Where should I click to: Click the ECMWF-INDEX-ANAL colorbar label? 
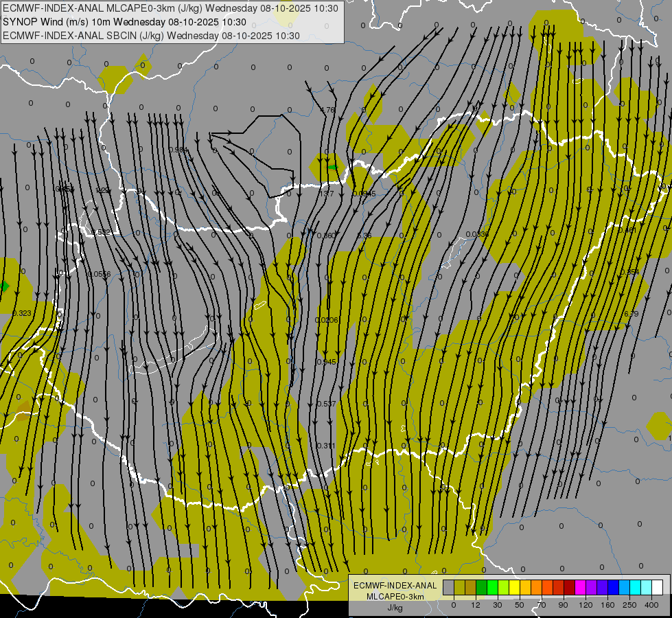(395, 586)
